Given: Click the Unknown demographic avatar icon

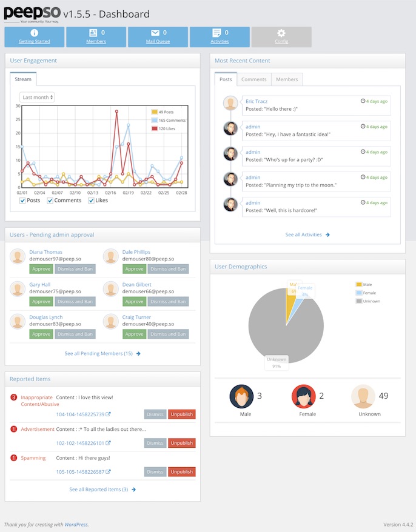Looking at the screenshot, I should tap(363, 396).
